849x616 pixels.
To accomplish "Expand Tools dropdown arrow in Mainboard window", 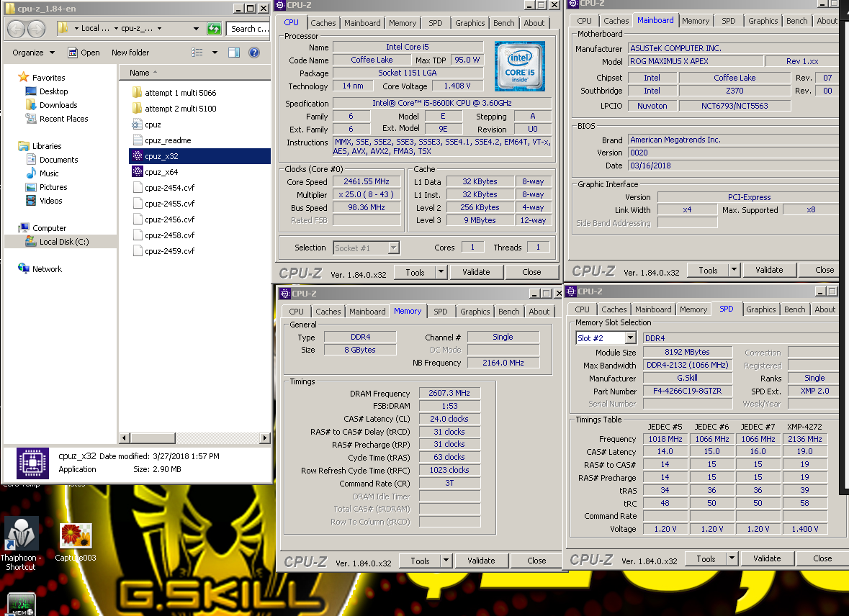I will [x=735, y=270].
